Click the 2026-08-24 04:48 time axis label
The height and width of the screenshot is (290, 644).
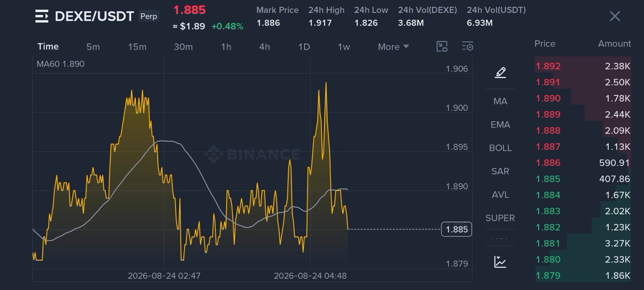pos(310,276)
